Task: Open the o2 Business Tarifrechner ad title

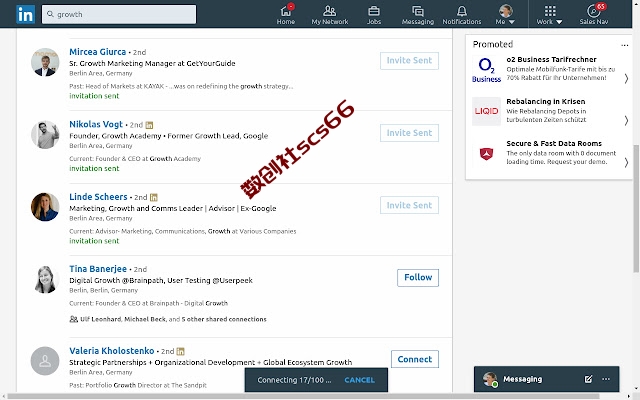Action: coord(551,60)
